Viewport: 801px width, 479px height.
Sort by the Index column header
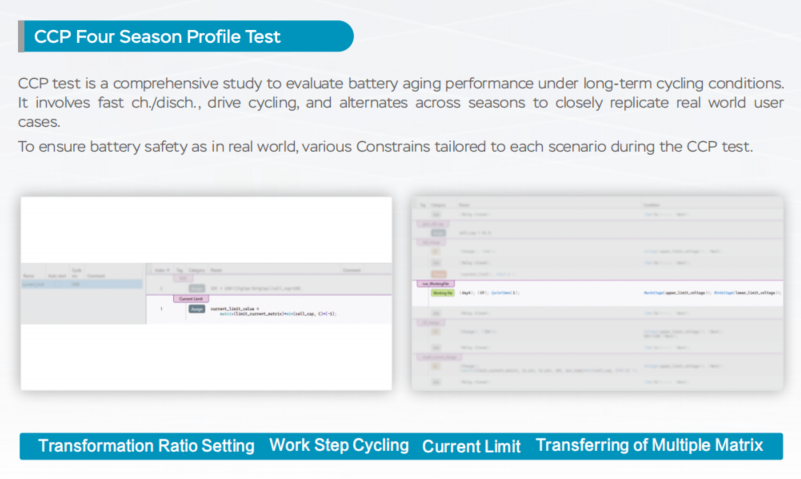coord(161,271)
